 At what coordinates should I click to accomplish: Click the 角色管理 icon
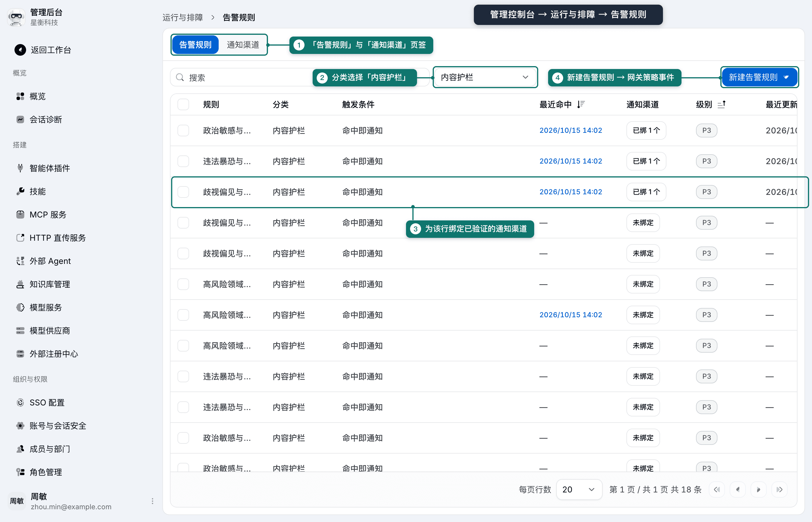pyautogui.click(x=20, y=472)
